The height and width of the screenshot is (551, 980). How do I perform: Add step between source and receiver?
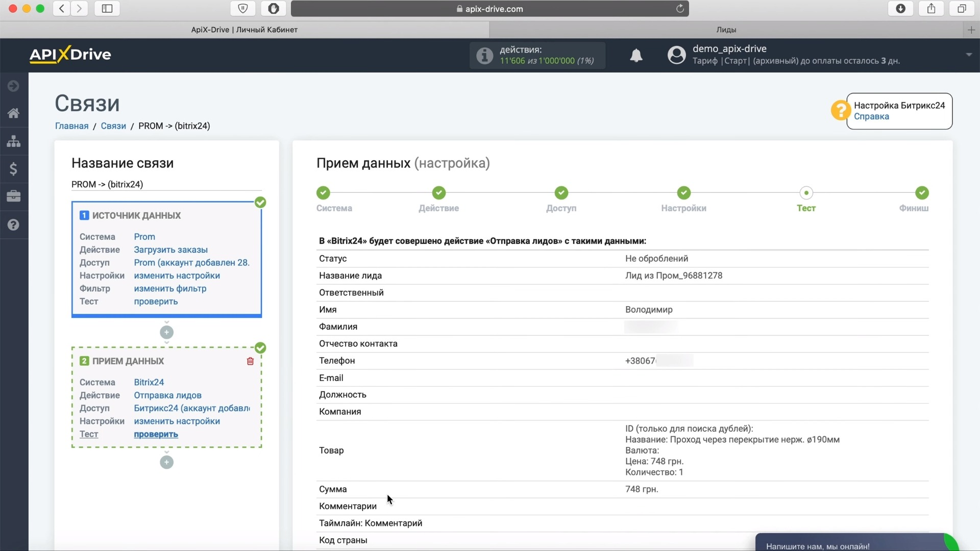point(166,332)
